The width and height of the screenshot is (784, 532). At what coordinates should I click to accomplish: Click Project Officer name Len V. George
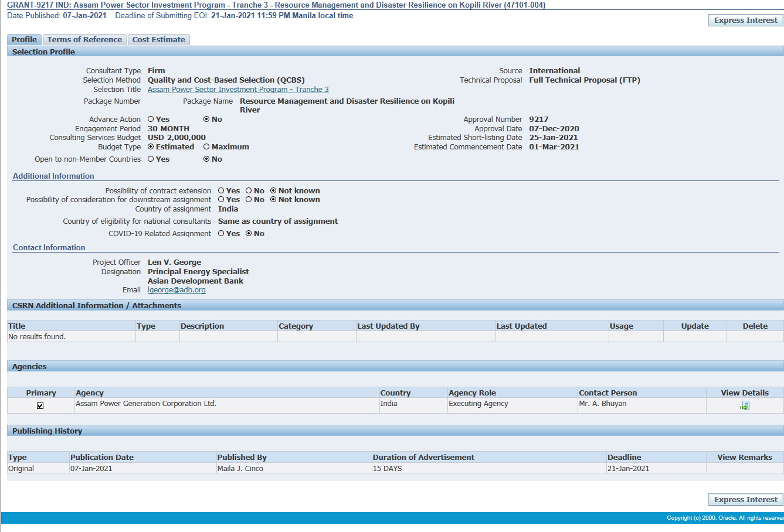(174, 262)
